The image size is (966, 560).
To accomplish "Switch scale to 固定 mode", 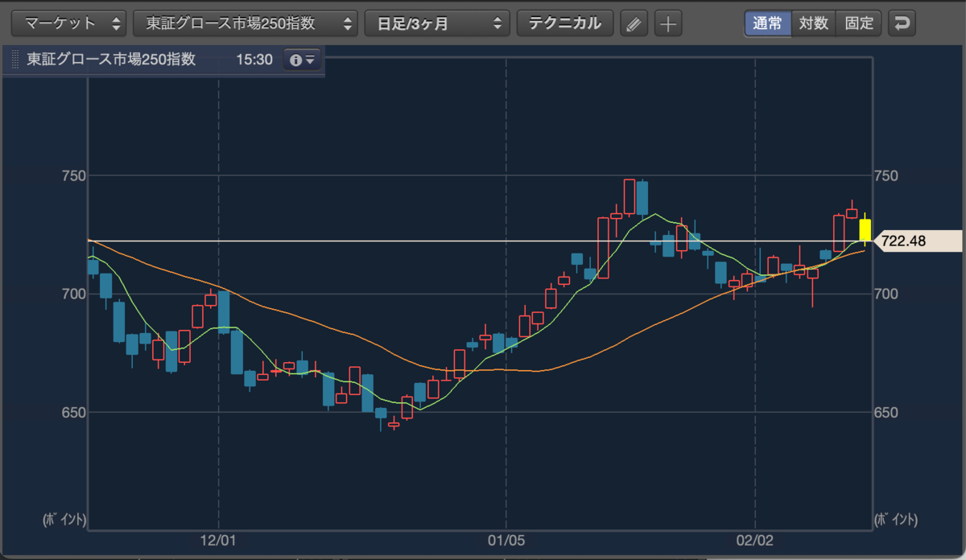I will click(859, 23).
